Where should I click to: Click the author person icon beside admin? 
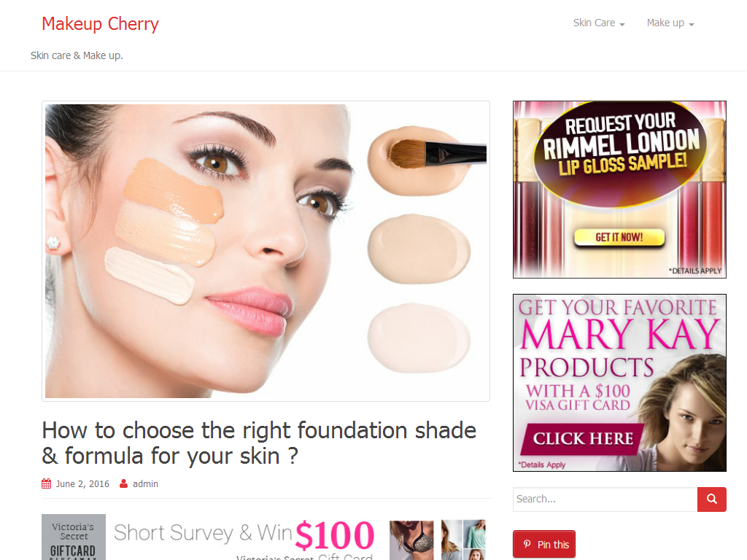123,484
